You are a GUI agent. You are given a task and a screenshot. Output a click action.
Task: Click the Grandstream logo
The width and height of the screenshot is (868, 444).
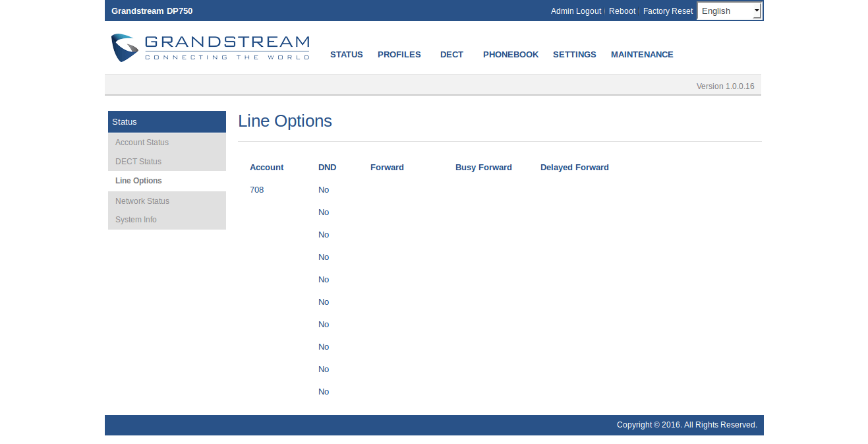[x=210, y=48]
